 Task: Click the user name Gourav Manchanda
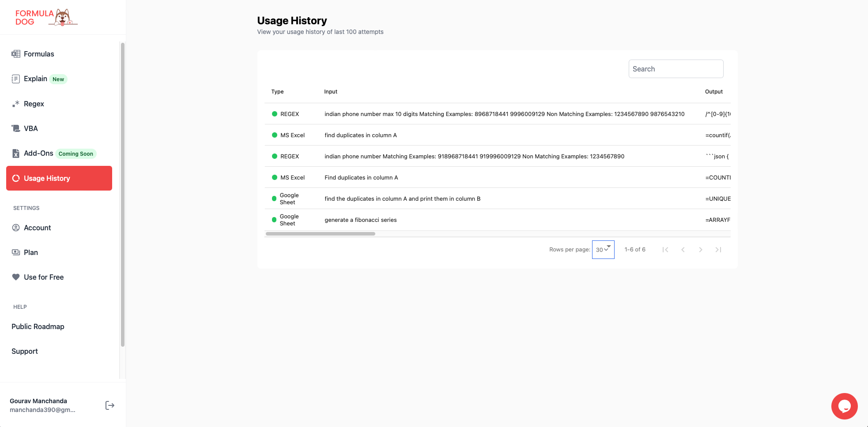pyautogui.click(x=38, y=401)
